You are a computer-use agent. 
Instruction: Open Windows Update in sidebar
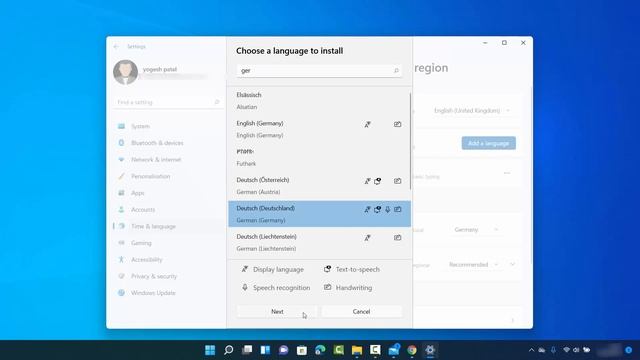pos(167,293)
